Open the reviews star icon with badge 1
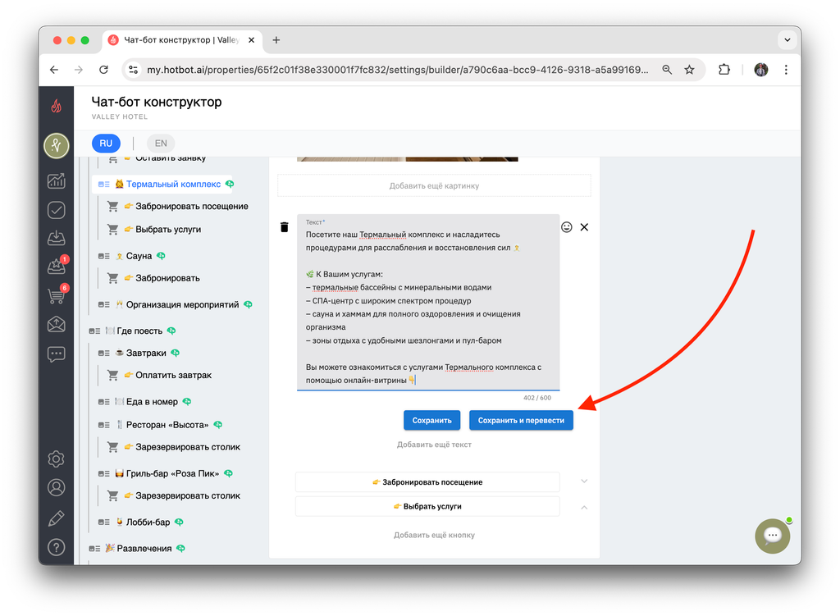 (57, 265)
